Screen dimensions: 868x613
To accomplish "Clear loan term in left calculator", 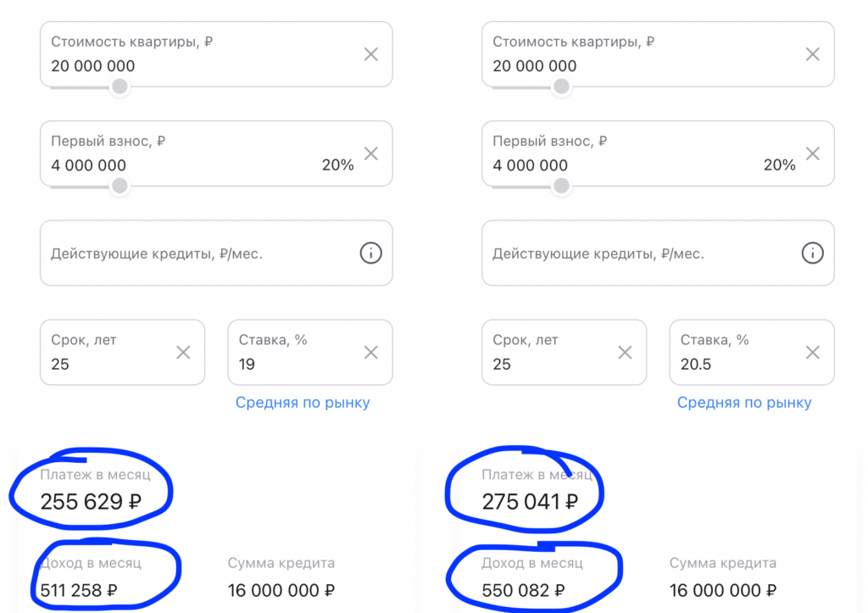I will [x=183, y=352].
